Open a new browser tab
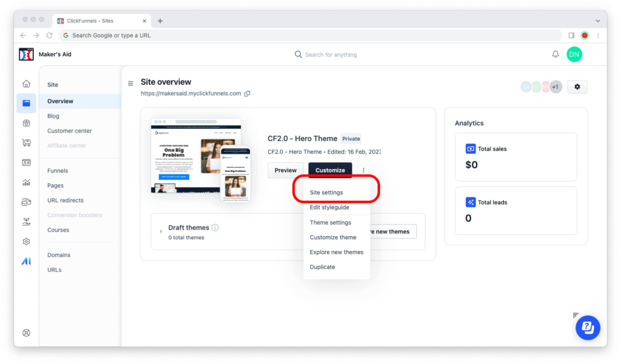Image resolution: width=621 pixels, height=364 pixels. click(160, 21)
